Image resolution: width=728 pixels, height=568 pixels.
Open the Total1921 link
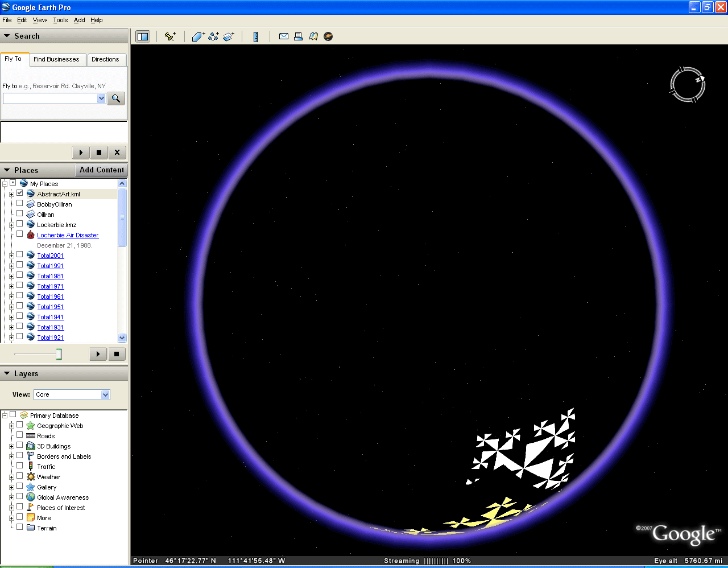click(x=51, y=337)
